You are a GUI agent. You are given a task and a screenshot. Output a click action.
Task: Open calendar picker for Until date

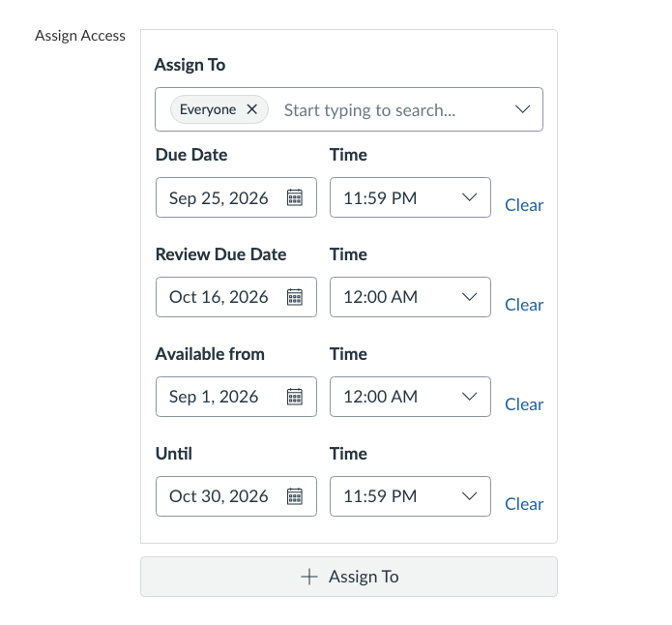pos(295,496)
